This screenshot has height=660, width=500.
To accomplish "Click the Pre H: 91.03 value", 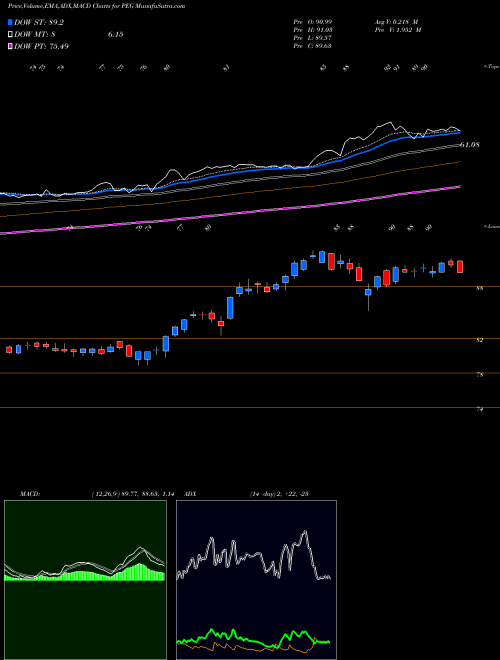I will 312,30.
